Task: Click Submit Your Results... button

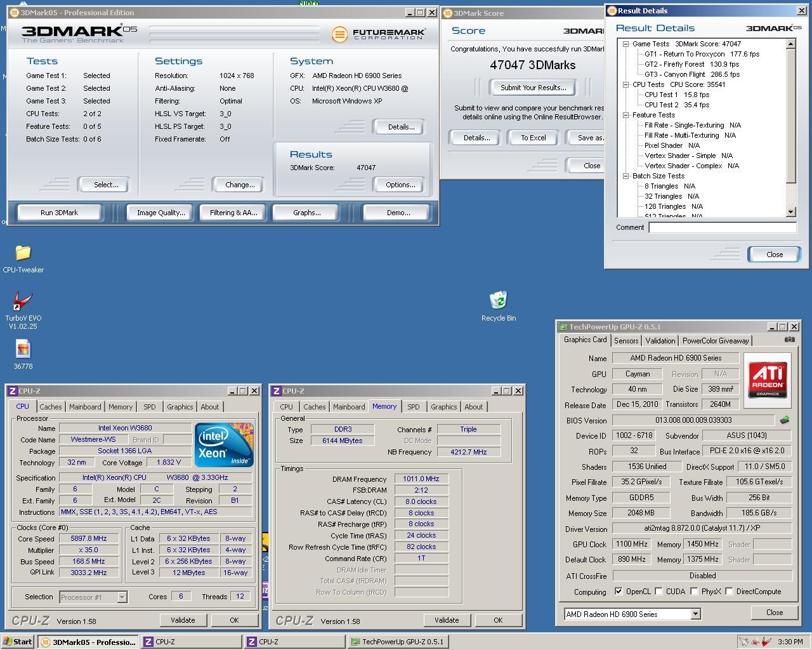Action: 533,88
